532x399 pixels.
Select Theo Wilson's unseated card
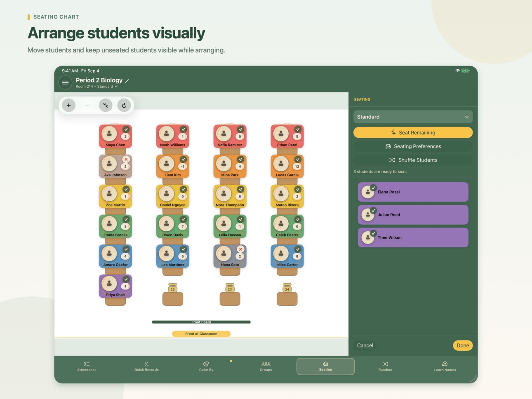413,238
